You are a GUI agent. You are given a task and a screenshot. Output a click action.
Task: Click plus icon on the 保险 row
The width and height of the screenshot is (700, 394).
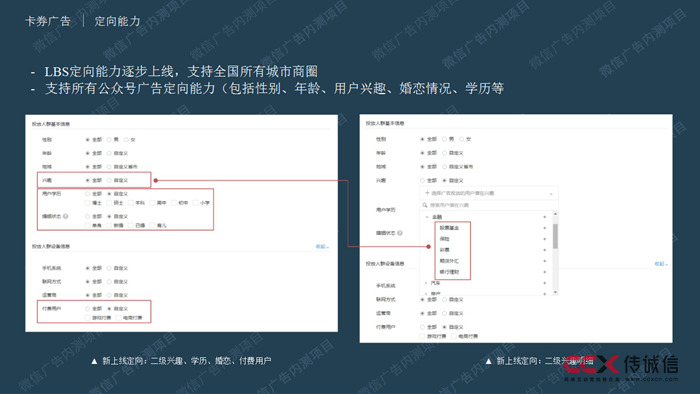click(544, 239)
